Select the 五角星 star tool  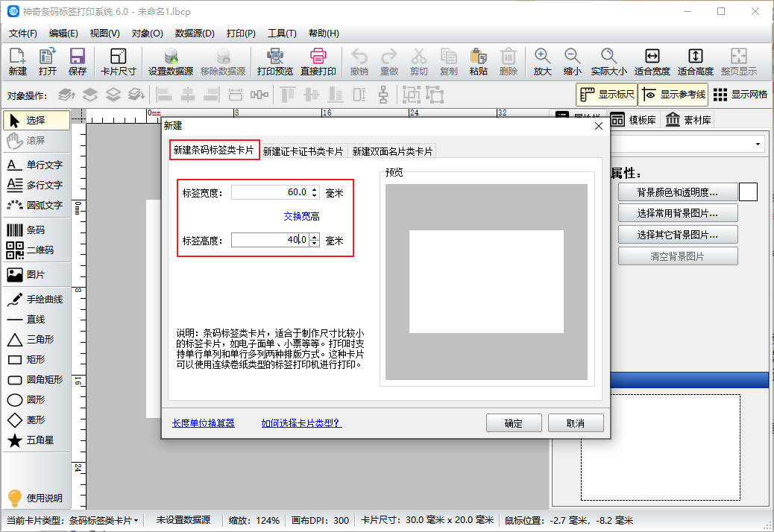click(37, 440)
